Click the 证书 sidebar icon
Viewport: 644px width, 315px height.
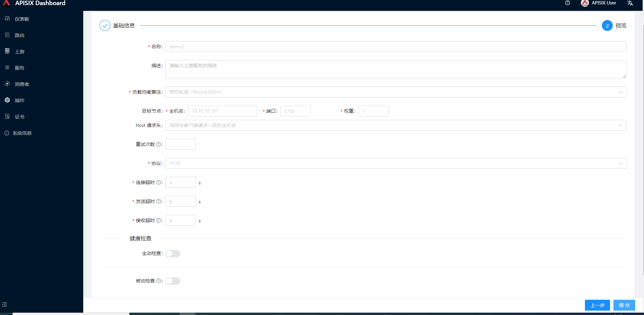pyautogui.click(x=7, y=116)
